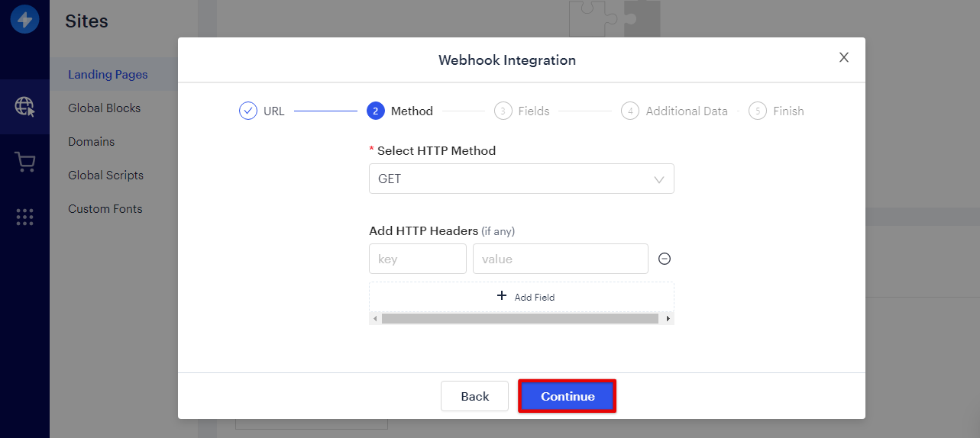Click the completed URL step checkmark
This screenshot has height=438, width=980.
pyautogui.click(x=248, y=111)
